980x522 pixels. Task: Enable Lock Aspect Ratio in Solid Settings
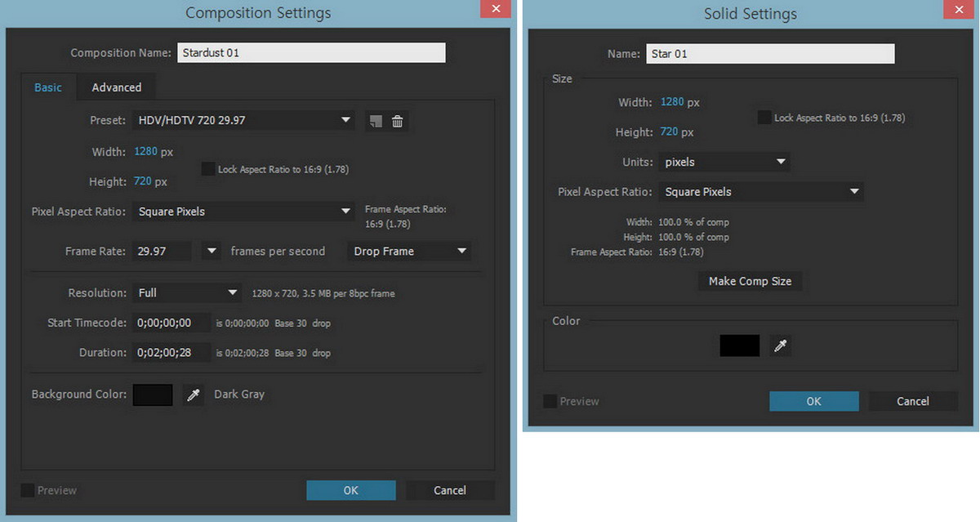click(764, 118)
